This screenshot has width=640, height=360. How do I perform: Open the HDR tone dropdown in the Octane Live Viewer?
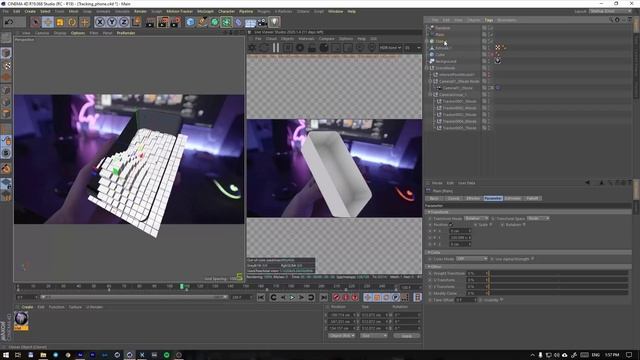coord(390,48)
